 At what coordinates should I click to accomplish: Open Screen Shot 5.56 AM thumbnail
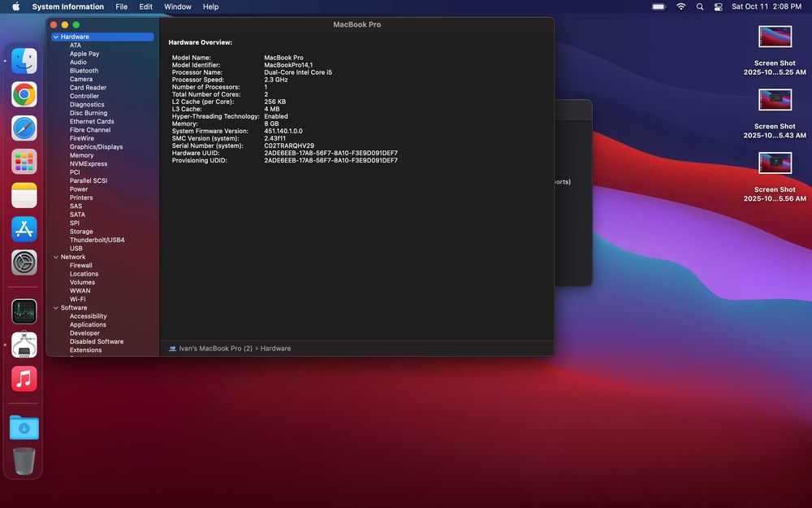coord(775,163)
